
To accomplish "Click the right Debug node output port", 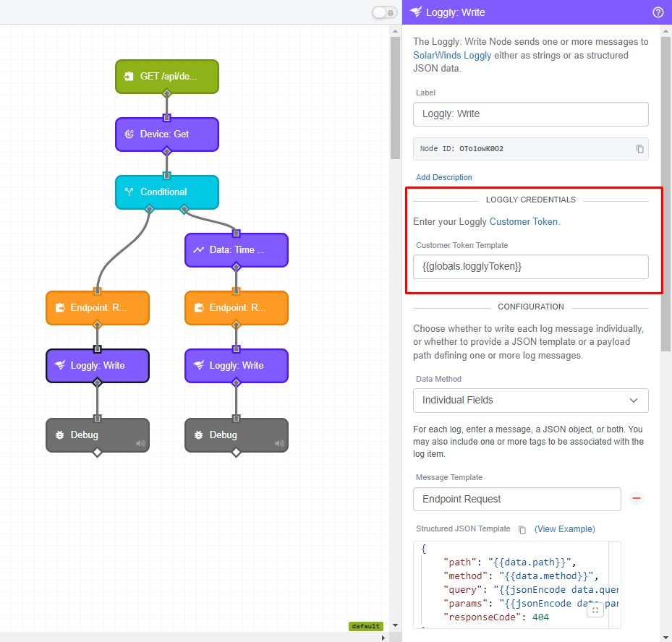I will coord(236,453).
